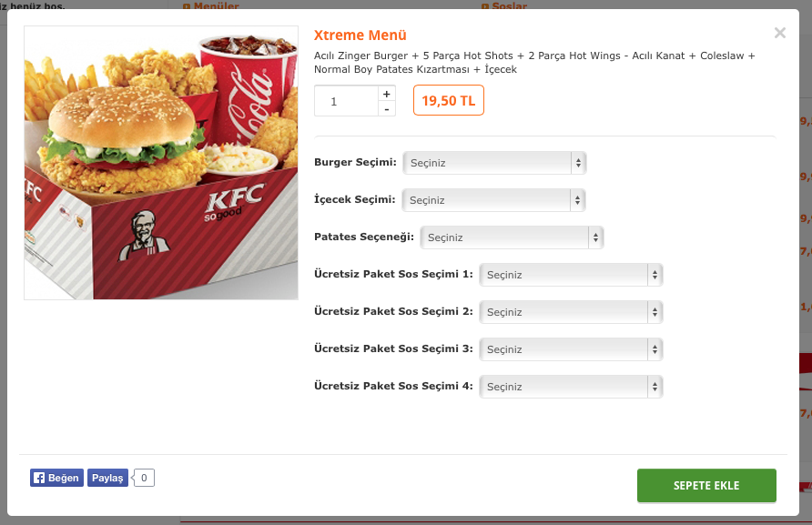Click the Facebook Beğen button
Screen dimensions: 812x525
[56, 478]
